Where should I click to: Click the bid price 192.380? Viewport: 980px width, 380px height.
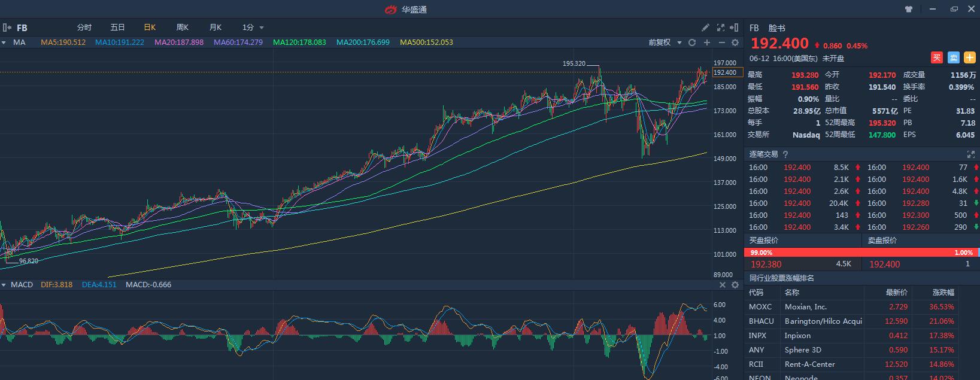click(766, 264)
